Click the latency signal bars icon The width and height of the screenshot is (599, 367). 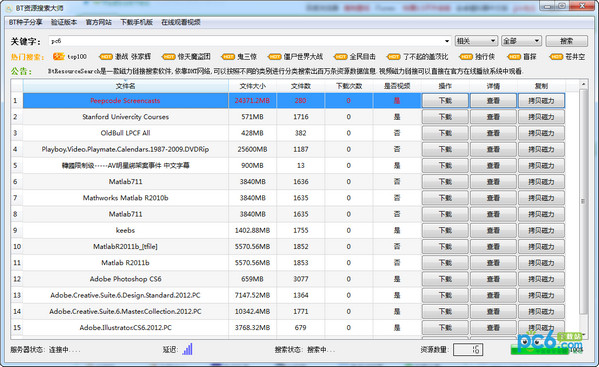click(x=188, y=349)
